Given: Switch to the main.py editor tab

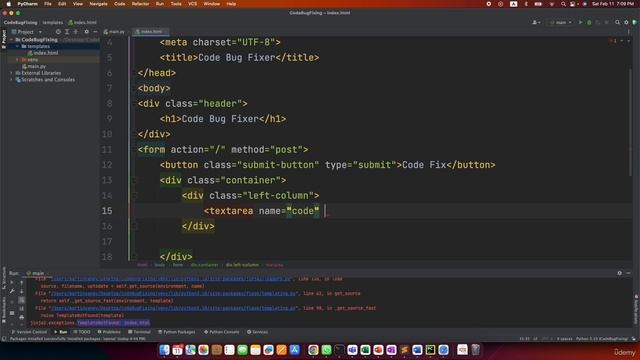Looking at the screenshot, I should coord(115,31).
